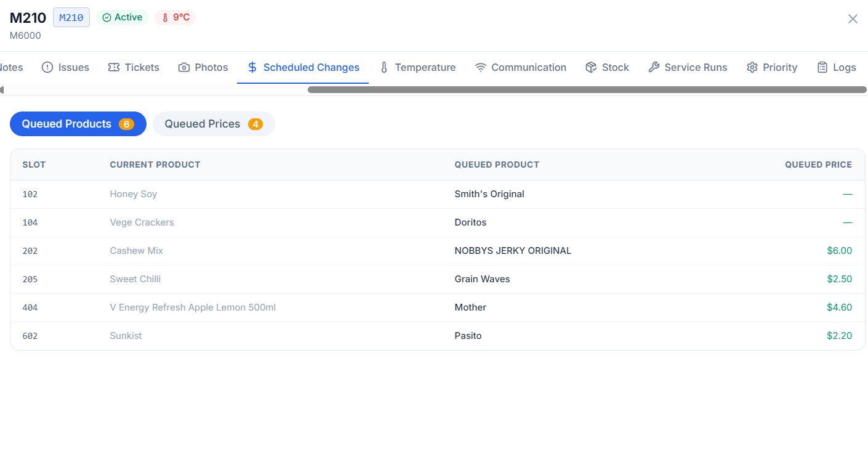Viewport: 868px width, 472px height.
Task: Open the Communication tab
Action: (x=521, y=67)
